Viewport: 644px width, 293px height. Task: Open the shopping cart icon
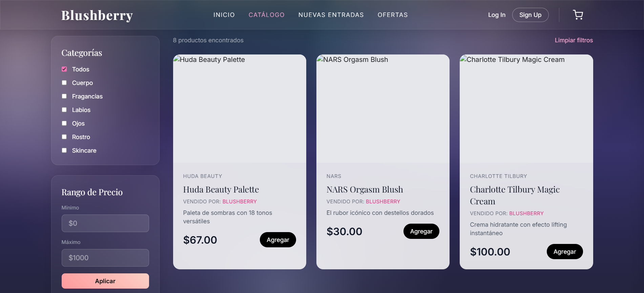pyautogui.click(x=578, y=15)
